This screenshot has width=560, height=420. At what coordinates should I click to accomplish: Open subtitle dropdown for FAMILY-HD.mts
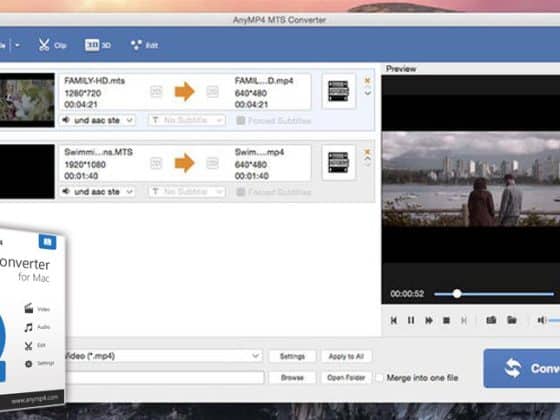pyautogui.click(x=187, y=120)
